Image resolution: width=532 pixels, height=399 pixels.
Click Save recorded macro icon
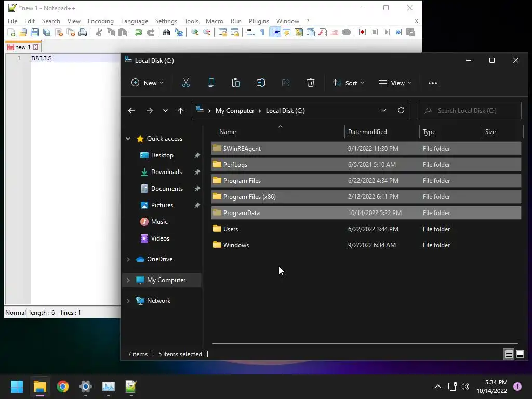[410, 32]
